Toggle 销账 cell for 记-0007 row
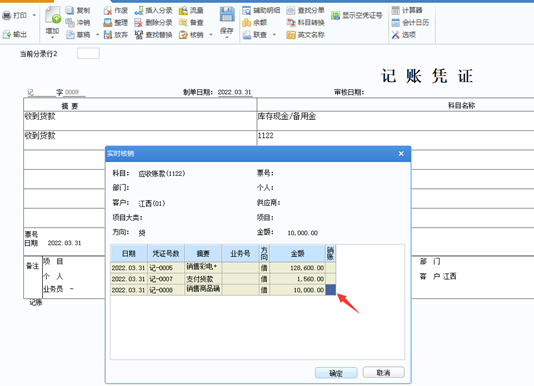 [331, 279]
